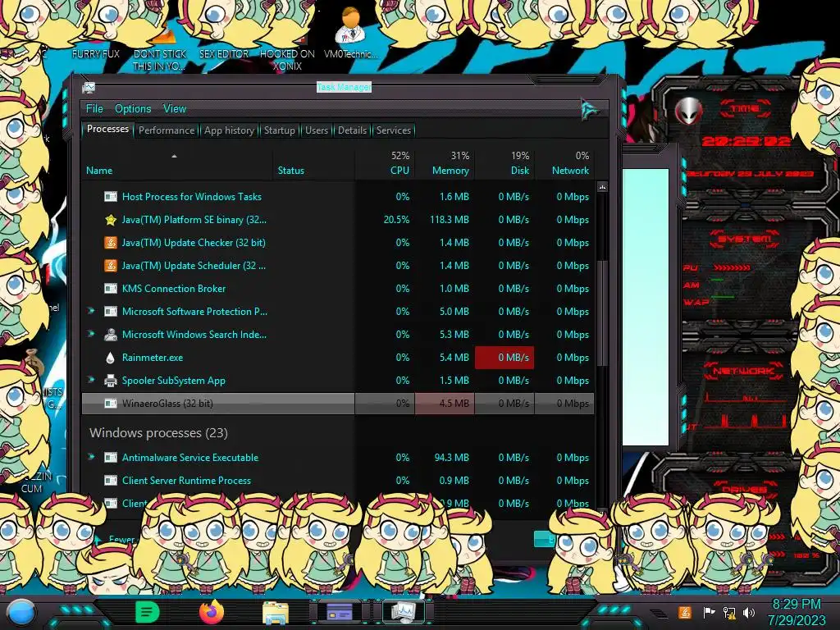
Task: Click the Java Update Checker icon
Action: click(111, 243)
